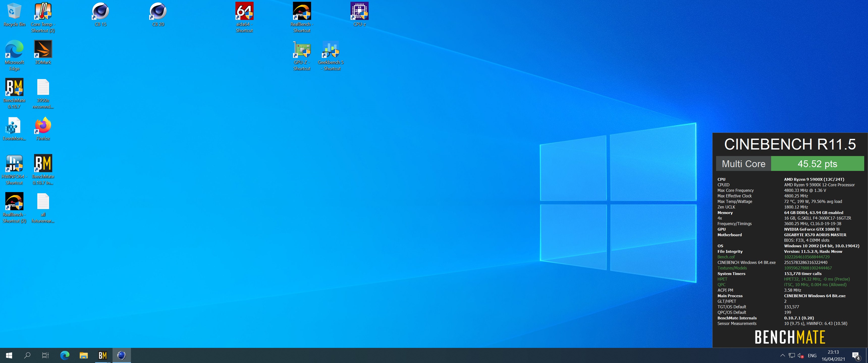Click Windows 10 20H2 OS value
868x363 pixels.
click(822, 246)
